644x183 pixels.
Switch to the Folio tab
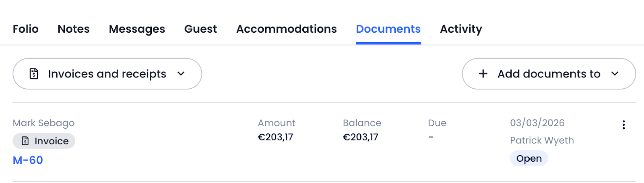pyautogui.click(x=26, y=29)
